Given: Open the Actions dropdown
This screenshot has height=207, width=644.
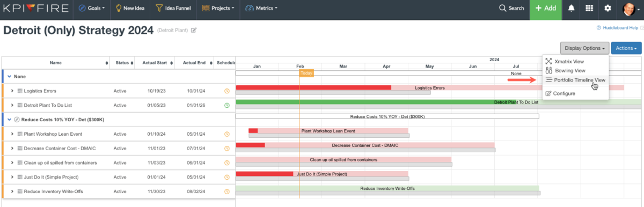Looking at the screenshot, I should point(626,48).
